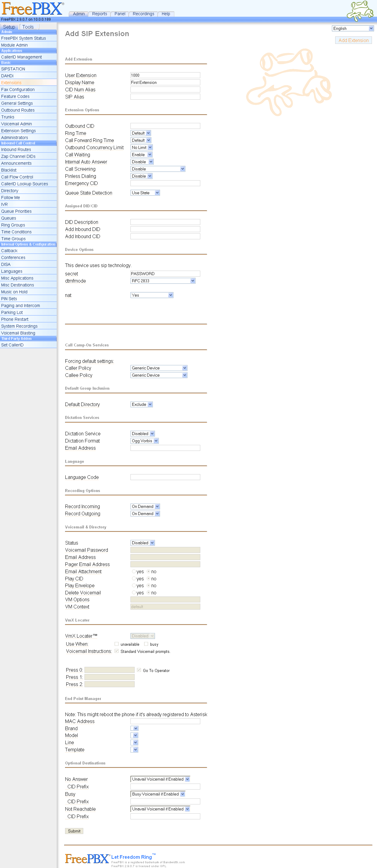The image size is (377, 868).
Task: Open the Record Outgoing dropdown
Action: [145, 514]
